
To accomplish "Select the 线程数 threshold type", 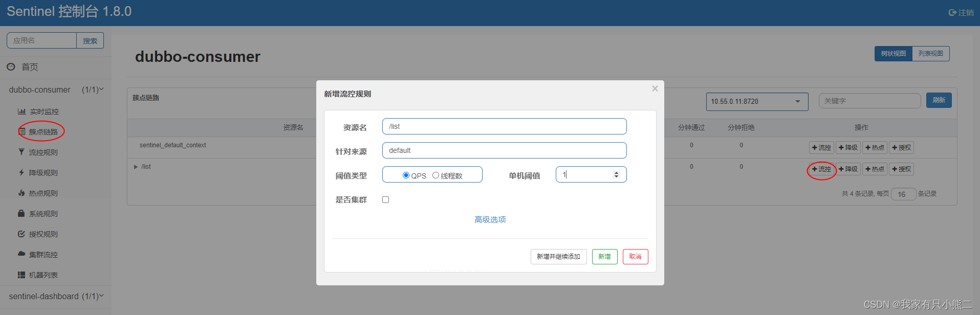I will click(x=435, y=175).
